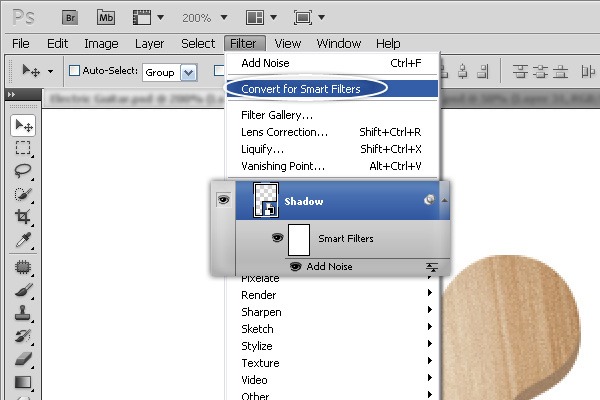The width and height of the screenshot is (600, 400).
Task: Expand the toolbox double-arrow
Action: click(11, 94)
